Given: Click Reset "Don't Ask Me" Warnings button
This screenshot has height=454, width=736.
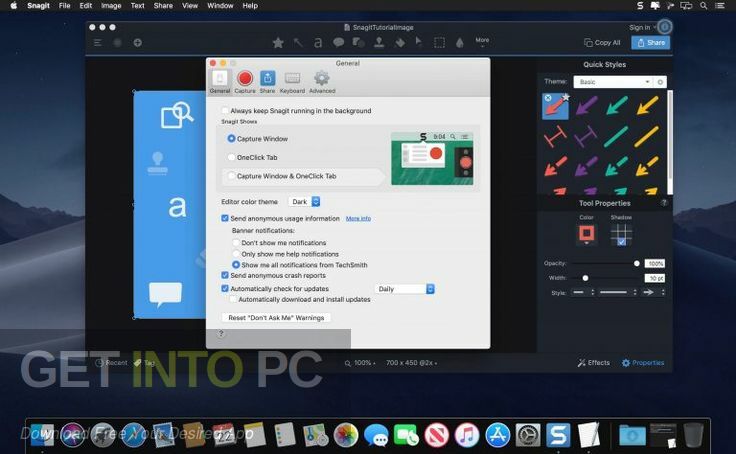Looking at the screenshot, I should point(276,318).
